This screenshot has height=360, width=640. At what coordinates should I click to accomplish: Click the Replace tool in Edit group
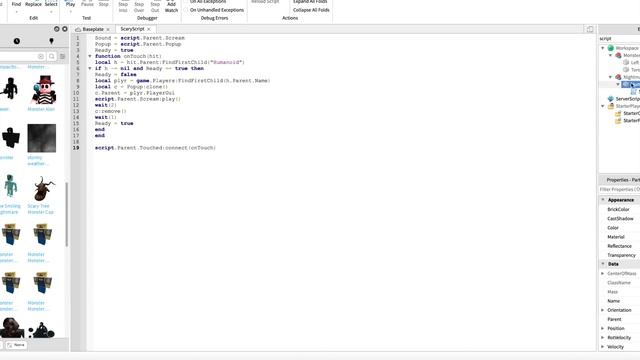coord(33,4)
